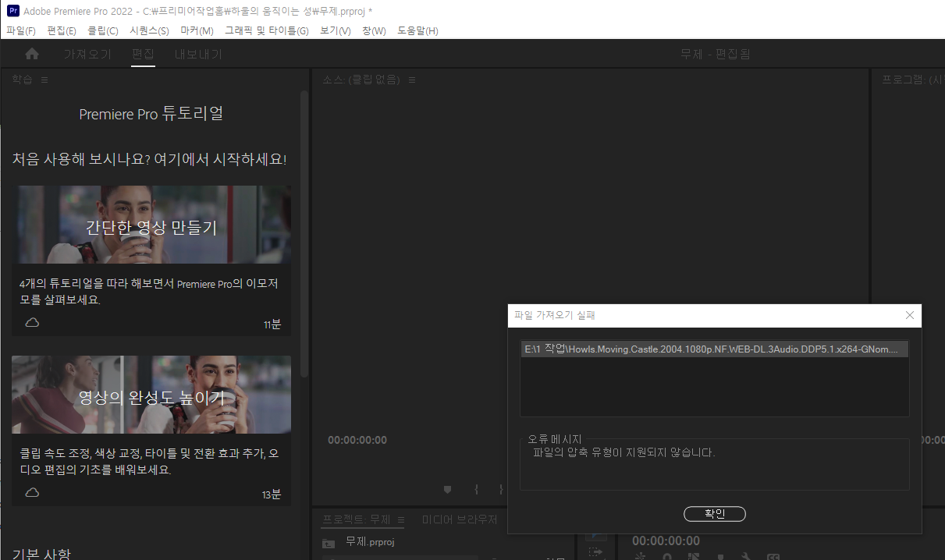Click the Premiere Pro 튜토리얼 heading

pos(151,114)
